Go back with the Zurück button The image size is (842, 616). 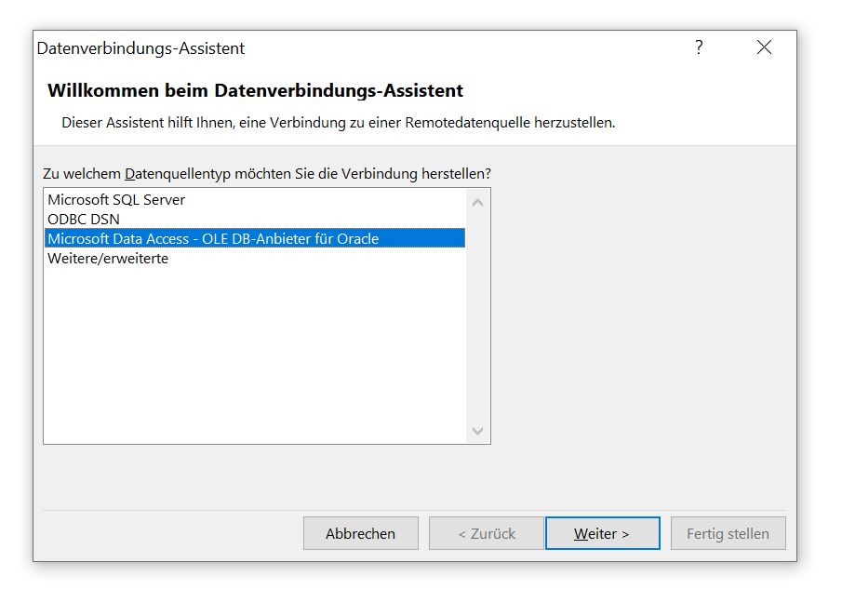[487, 533]
